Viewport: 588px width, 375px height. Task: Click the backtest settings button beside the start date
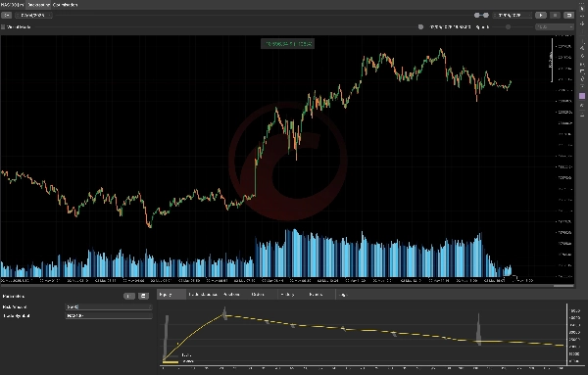[x=7, y=16]
